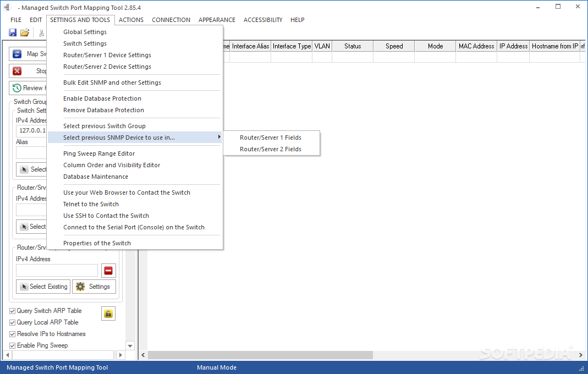Open the FILE menu
This screenshot has width=588, height=374.
point(16,20)
